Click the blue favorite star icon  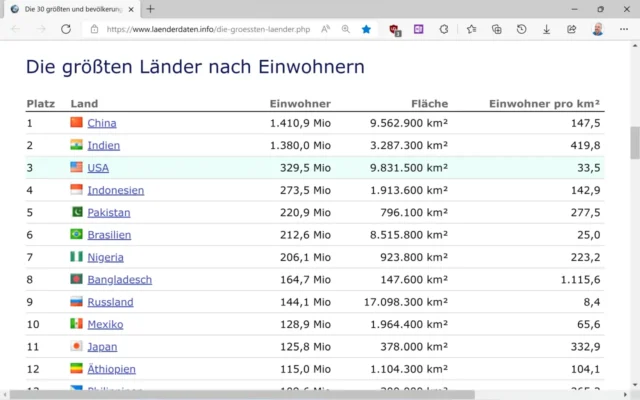[366, 30]
